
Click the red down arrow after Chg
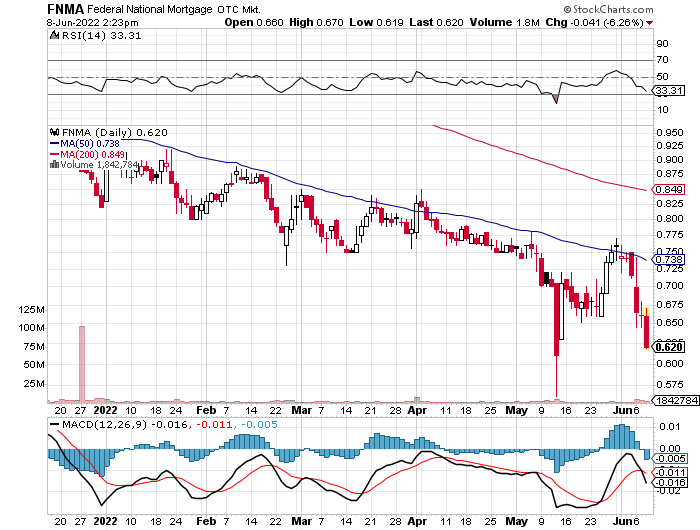click(x=650, y=23)
